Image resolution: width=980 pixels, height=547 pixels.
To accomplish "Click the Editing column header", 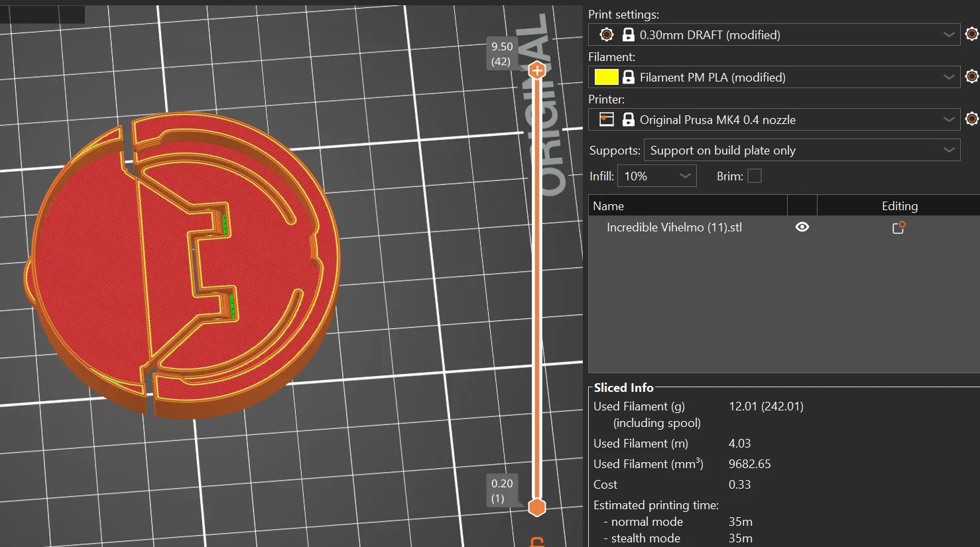I will (x=899, y=206).
